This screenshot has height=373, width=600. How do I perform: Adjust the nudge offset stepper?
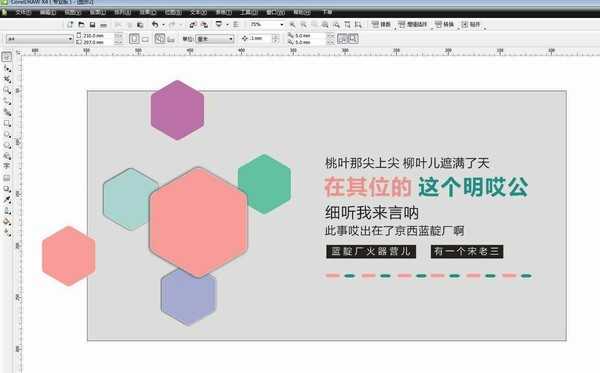tap(275, 38)
